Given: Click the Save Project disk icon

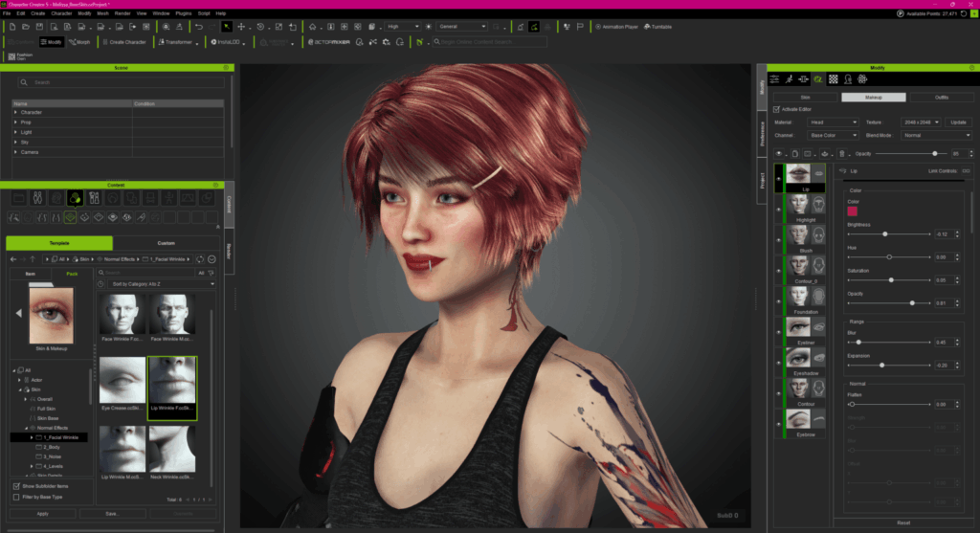Looking at the screenshot, I should [x=39, y=27].
